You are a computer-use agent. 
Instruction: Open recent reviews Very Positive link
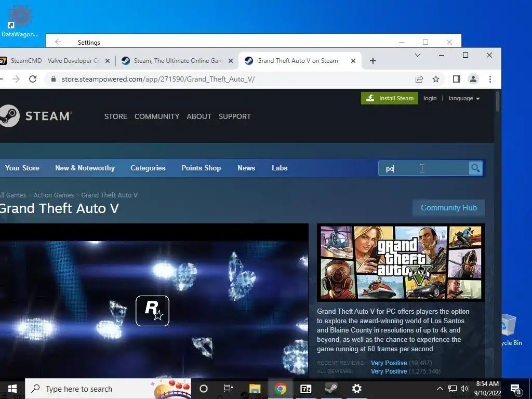(389, 363)
